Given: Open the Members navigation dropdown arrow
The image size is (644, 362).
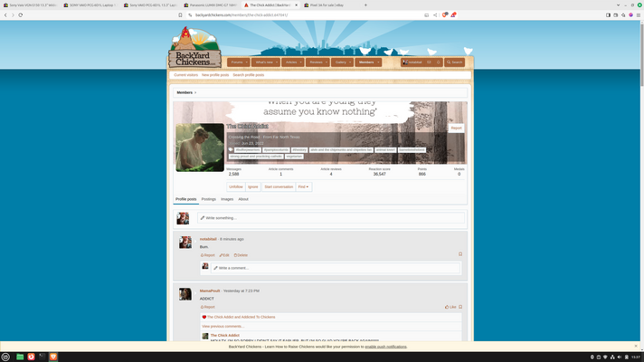Looking at the screenshot, I should [377, 62].
